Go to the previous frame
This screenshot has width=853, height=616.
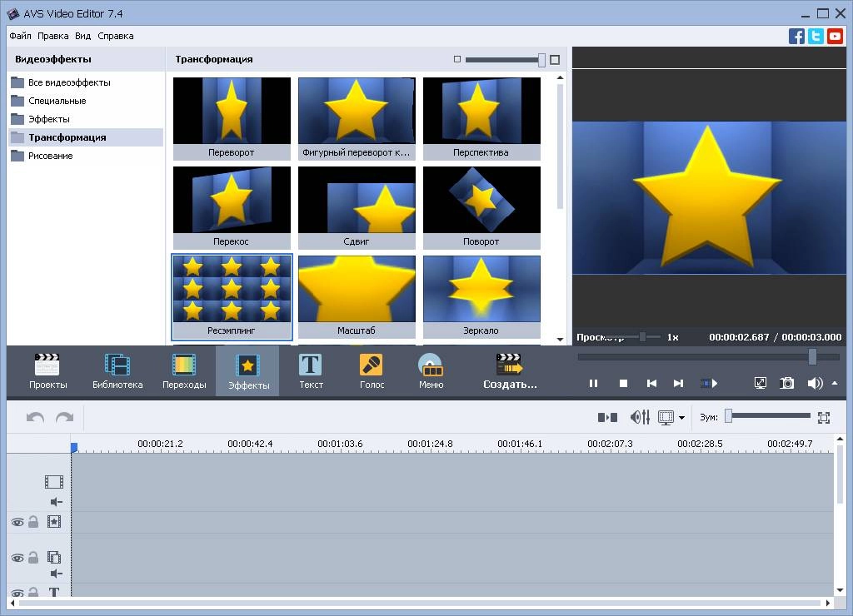point(651,383)
